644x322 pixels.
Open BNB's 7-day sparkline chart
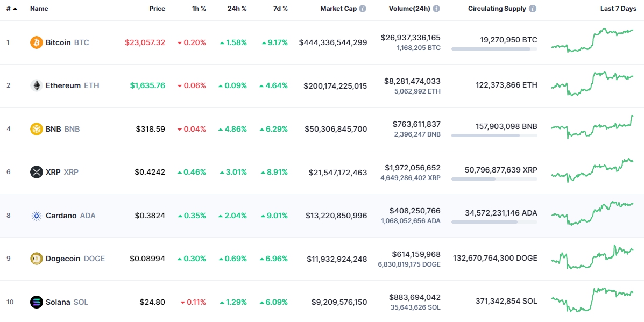592,127
